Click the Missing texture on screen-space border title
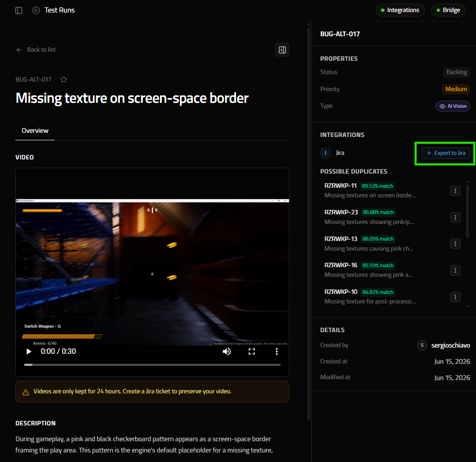 (x=132, y=98)
